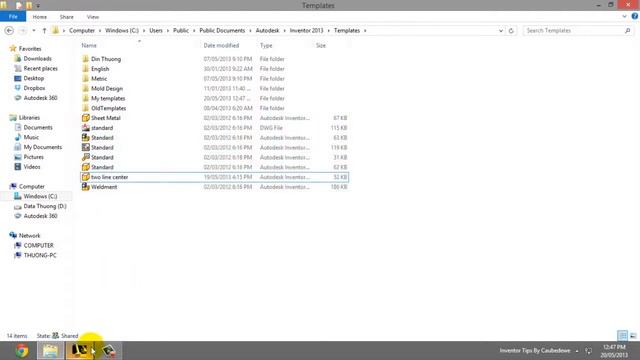The image size is (640, 360).
Task: Navigate to Public Documents in breadcrumb
Action: 222,31
